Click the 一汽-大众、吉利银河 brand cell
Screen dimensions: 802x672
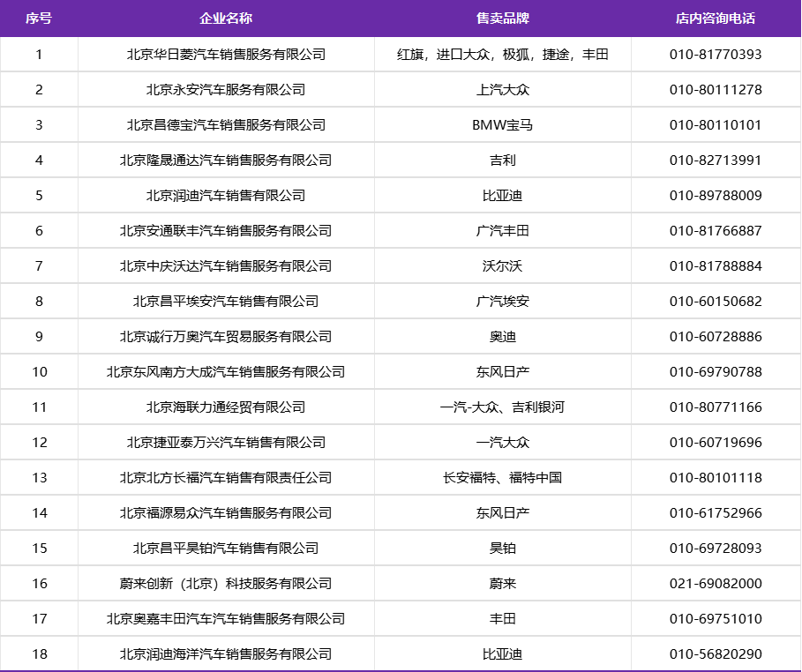(503, 407)
